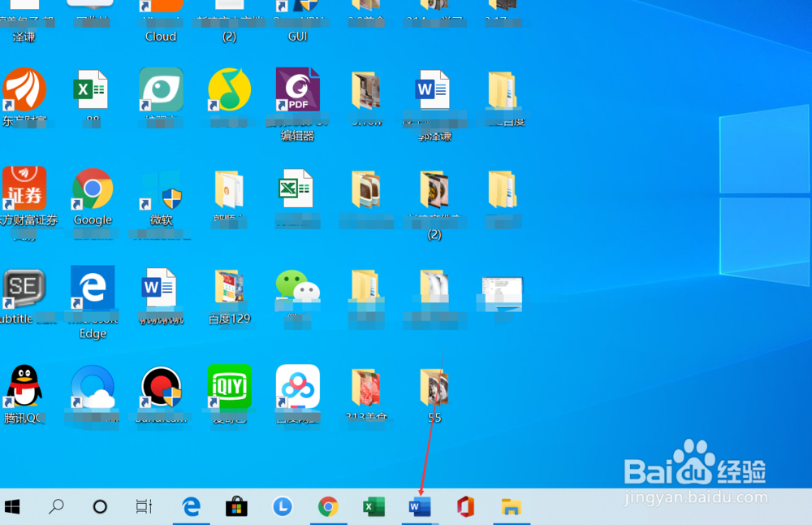Open Word from the taskbar

coord(420,506)
